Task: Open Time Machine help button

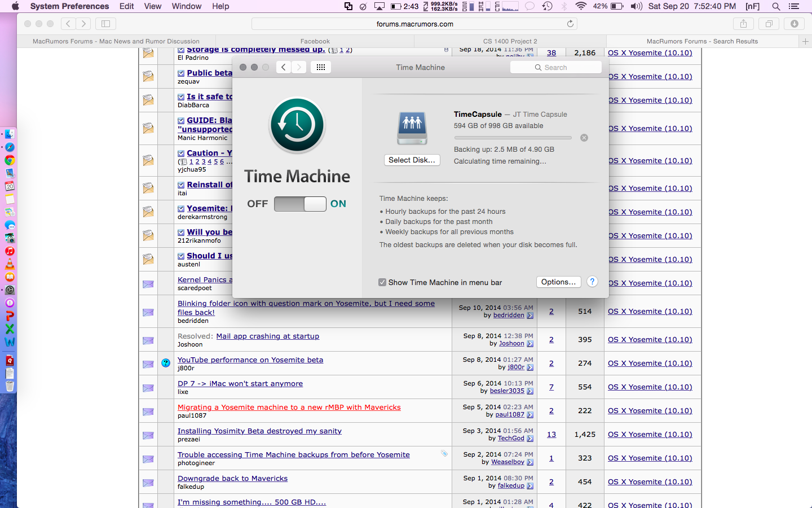Action: click(x=592, y=282)
